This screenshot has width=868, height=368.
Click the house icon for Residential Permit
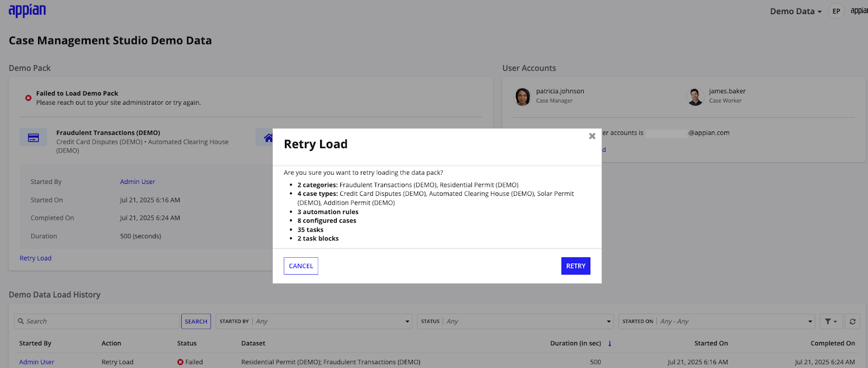pos(265,137)
